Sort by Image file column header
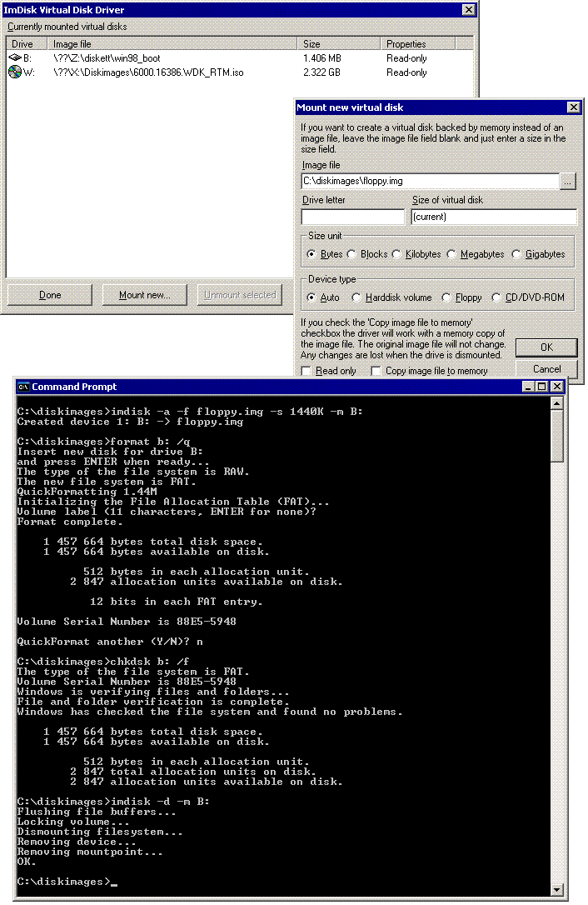 pyautogui.click(x=172, y=44)
